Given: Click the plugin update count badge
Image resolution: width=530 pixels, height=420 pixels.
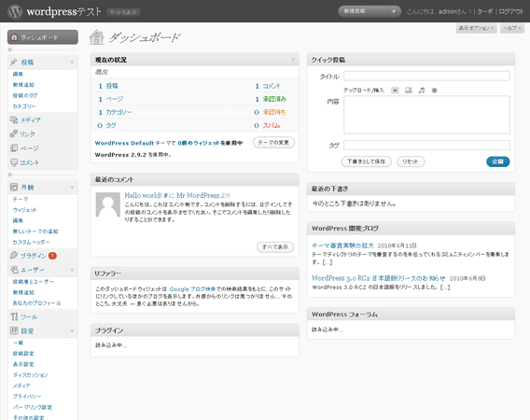Looking at the screenshot, I should [x=52, y=256].
